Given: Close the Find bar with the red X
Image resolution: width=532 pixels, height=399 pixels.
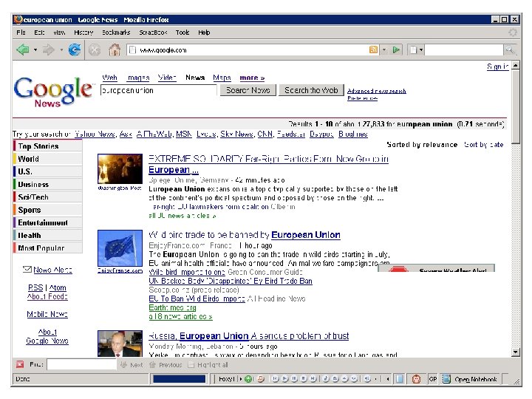Looking at the screenshot, I should point(20,364).
